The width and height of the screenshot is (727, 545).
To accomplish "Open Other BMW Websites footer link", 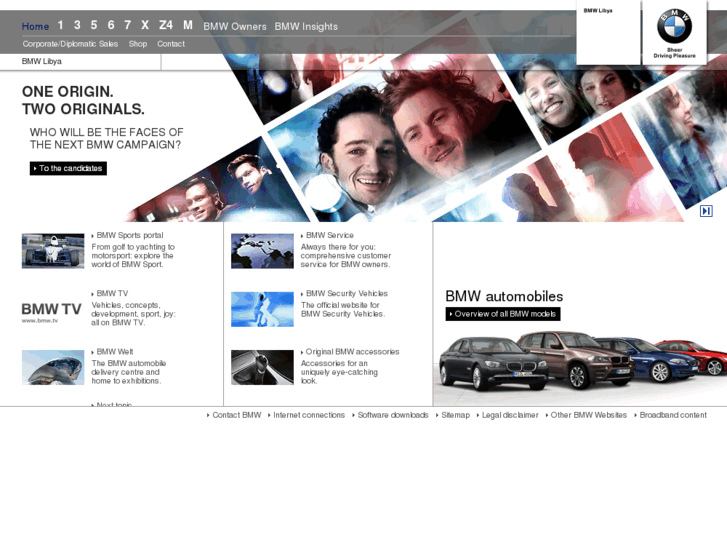I will tap(586, 415).
